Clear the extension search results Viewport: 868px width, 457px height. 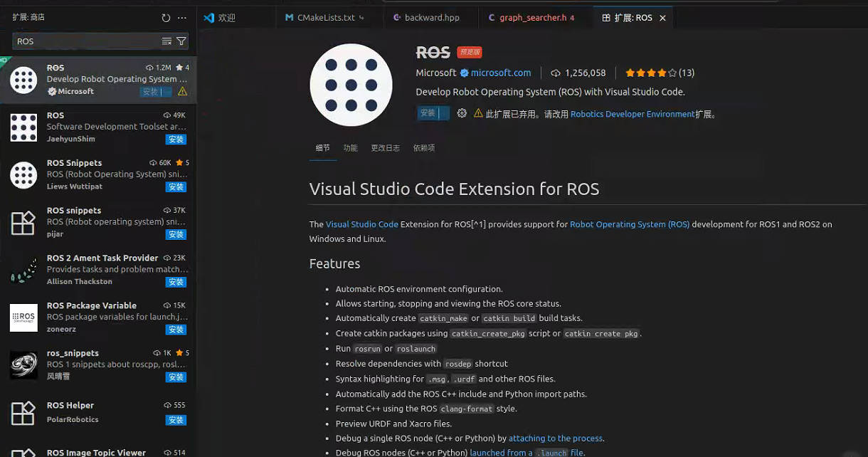(166, 41)
